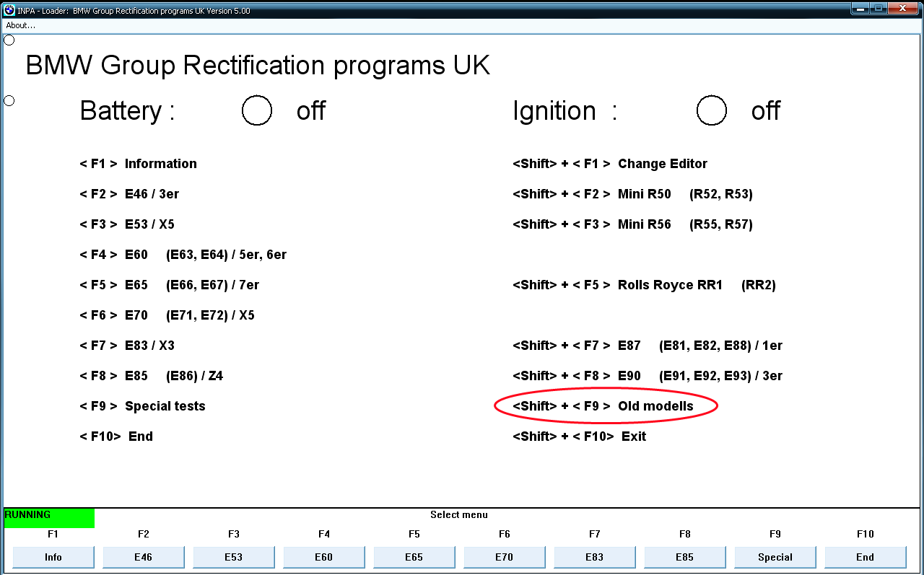Select the '< F5 > E65 (E66, E67) / 7er' line

click(x=170, y=285)
